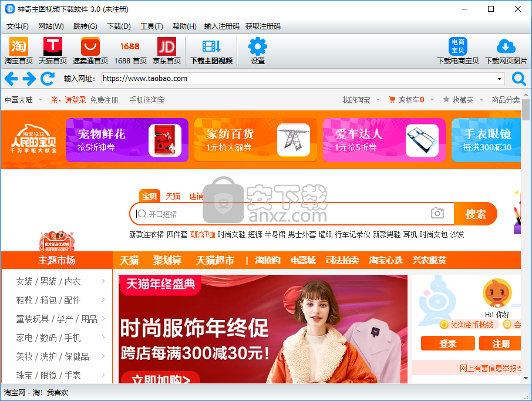Expand 鞋靴 / 箱包 / 配件 category arrow
The width and height of the screenshot is (532, 401).
[103, 300]
